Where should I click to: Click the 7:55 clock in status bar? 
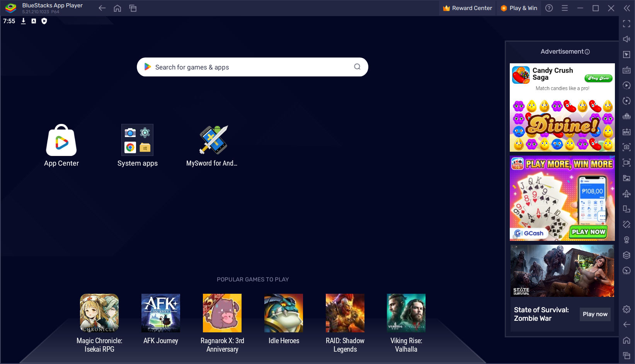(9, 21)
